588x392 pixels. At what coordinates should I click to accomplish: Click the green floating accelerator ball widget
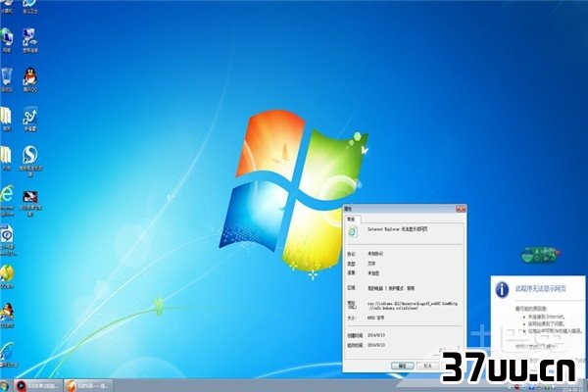coord(539,255)
